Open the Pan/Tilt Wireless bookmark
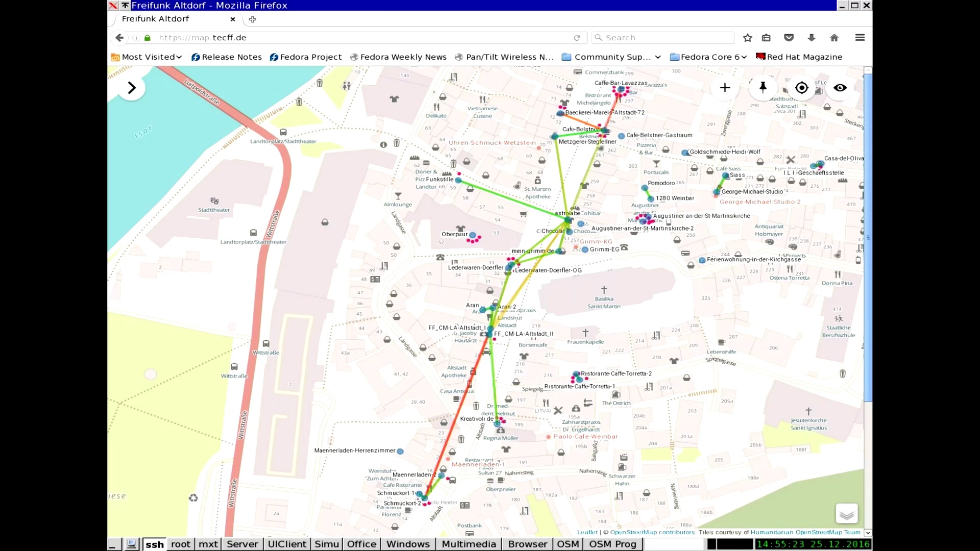This screenshot has height=551, width=980. click(504, 57)
